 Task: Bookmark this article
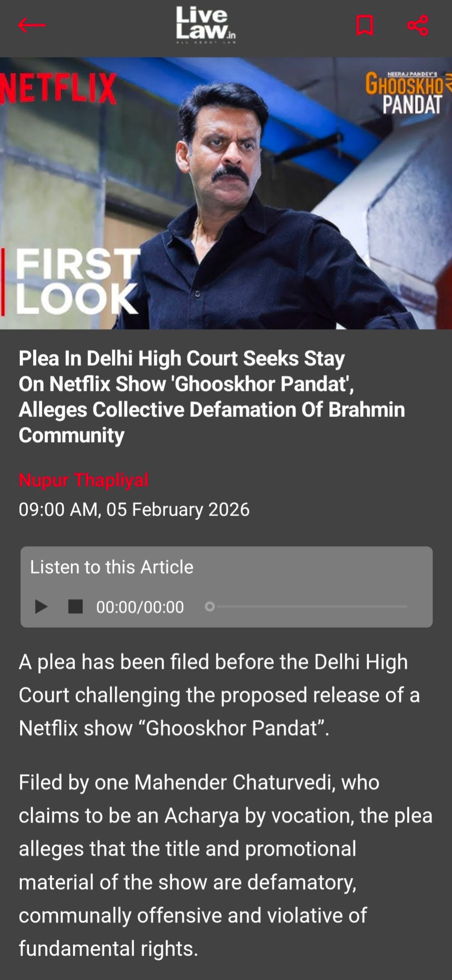coord(365,25)
